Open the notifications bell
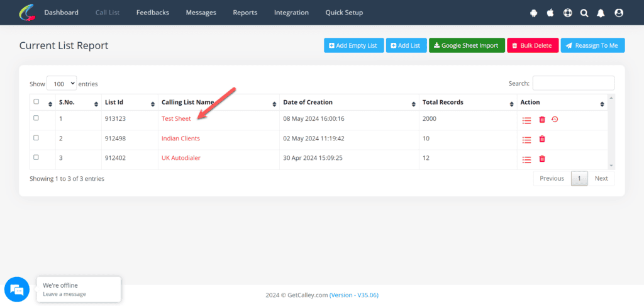Image resolution: width=644 pixels, height=306 pixels. pos(602,13)
